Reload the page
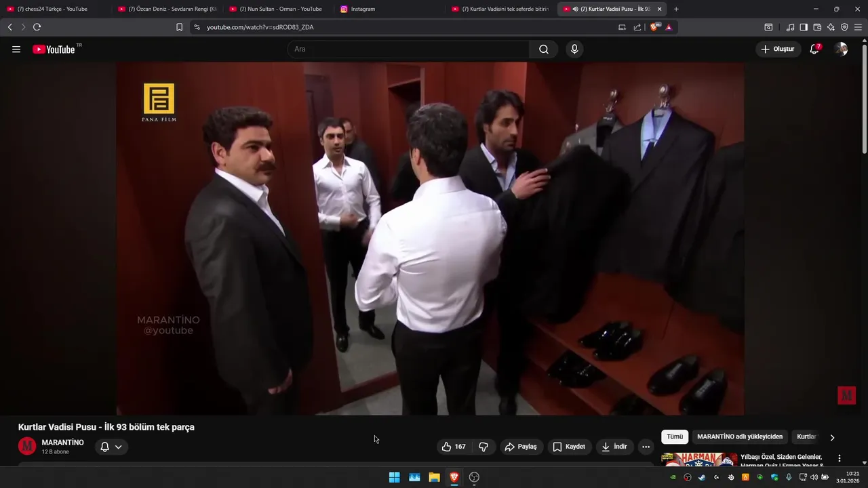The width and height of the screenshot is (868, 488). click(37, 27)
